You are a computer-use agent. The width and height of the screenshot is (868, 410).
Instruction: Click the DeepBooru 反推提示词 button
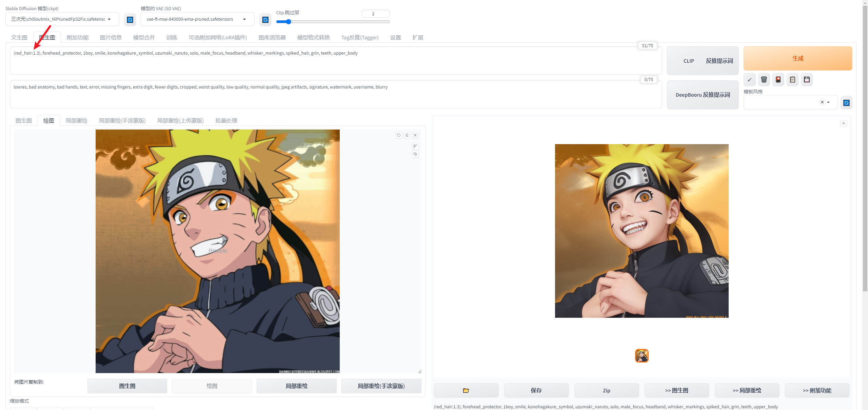click(x=703, y=95)
